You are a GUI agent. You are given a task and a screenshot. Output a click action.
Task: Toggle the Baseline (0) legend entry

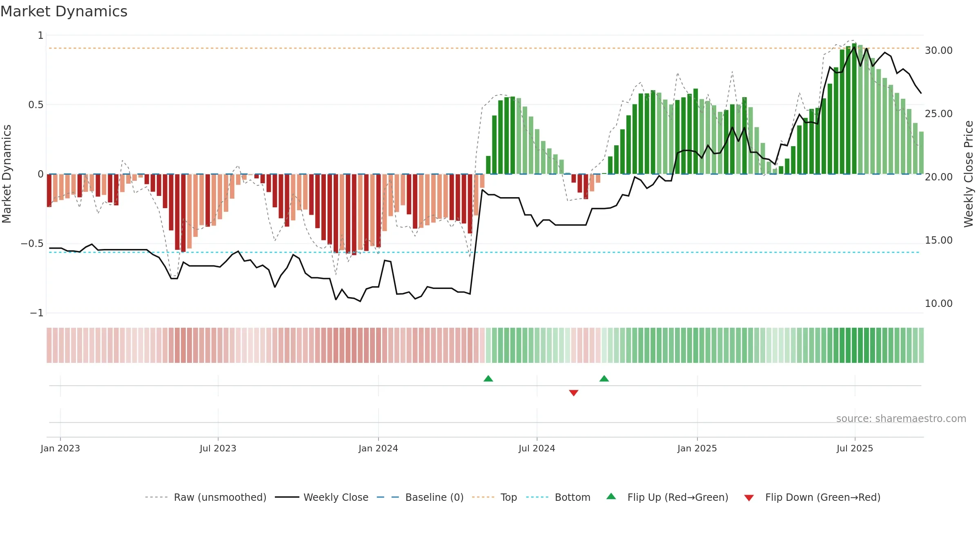tap(420, 497)
